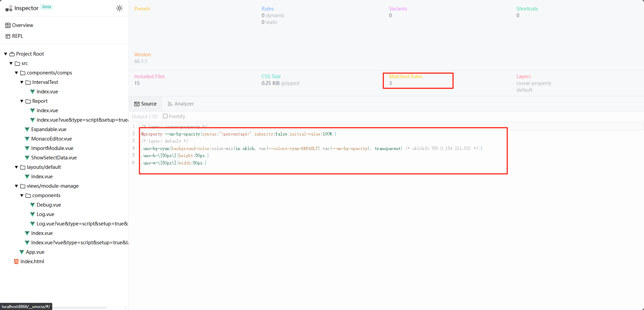Click the Vue icon beside ImportModule.vue

(x=27, y=148)
